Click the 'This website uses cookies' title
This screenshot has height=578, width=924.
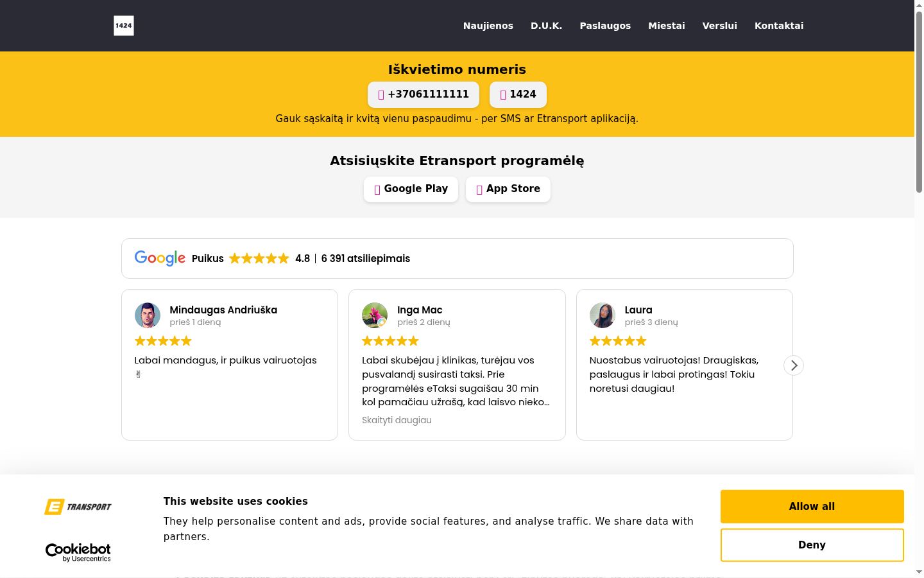(235, 502)
